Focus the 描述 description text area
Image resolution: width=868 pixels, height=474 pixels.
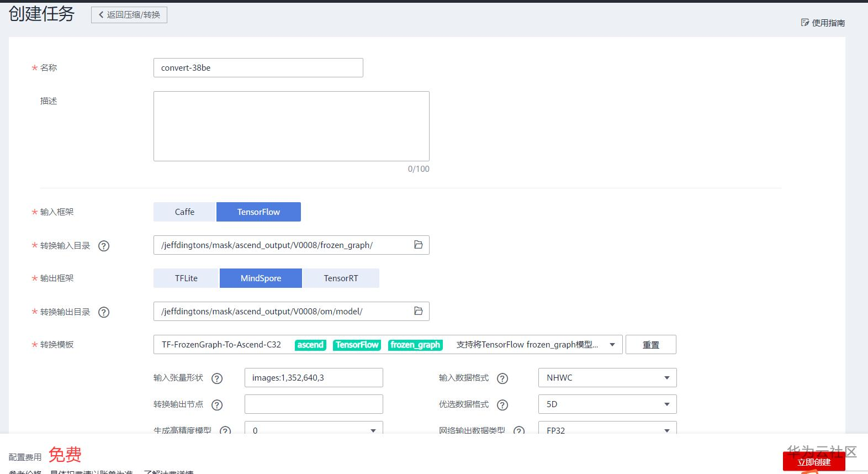click(292, 126)
